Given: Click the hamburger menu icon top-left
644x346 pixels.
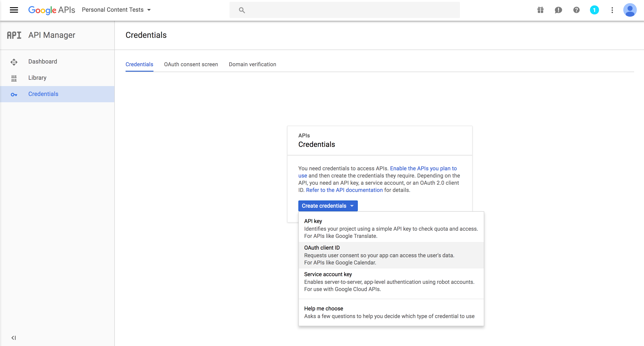Looking at the screenshot, I should point(14,10).
